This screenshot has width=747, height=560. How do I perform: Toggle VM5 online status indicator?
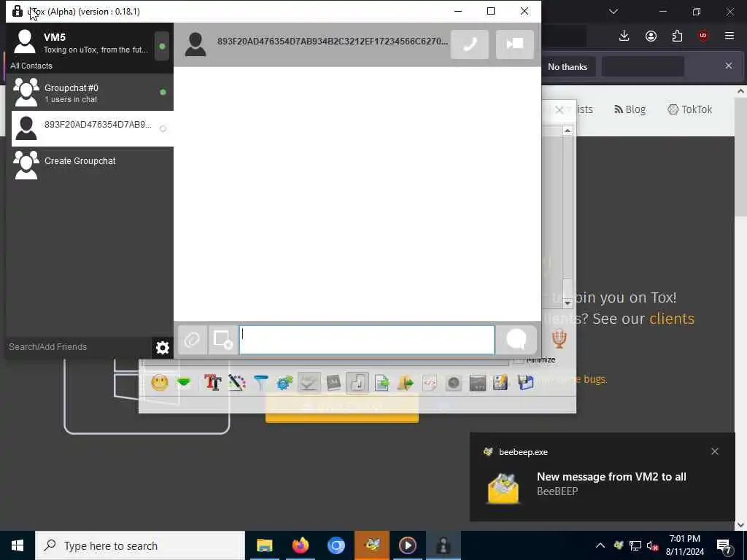pyautogui.click(x=162, y=46)
